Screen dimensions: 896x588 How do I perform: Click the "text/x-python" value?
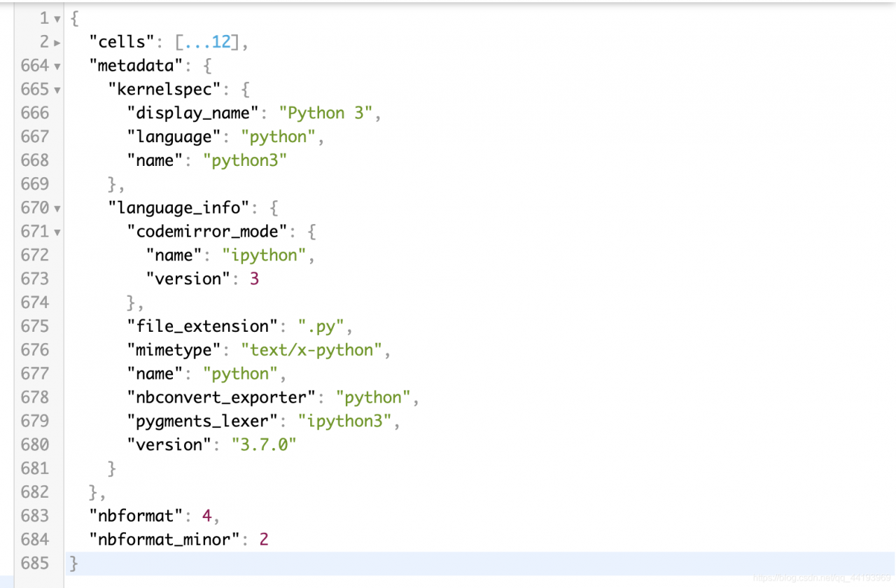[x=311, y=349]
